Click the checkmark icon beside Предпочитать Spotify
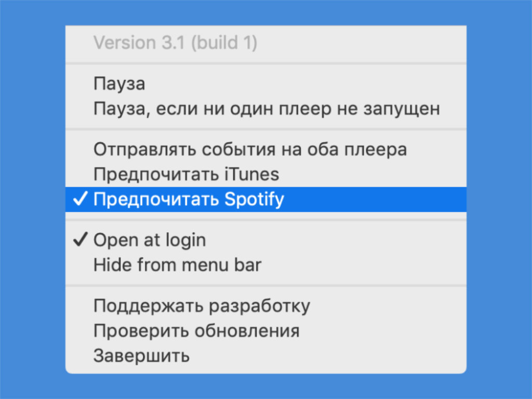The image size is (532, 399). click(80, 200)
